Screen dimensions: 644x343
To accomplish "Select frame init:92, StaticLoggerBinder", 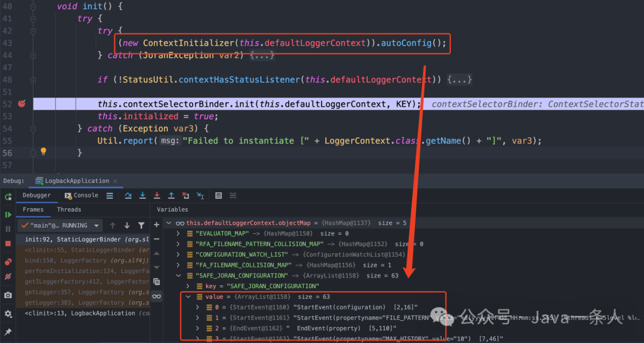I will (x=83, y=239).
